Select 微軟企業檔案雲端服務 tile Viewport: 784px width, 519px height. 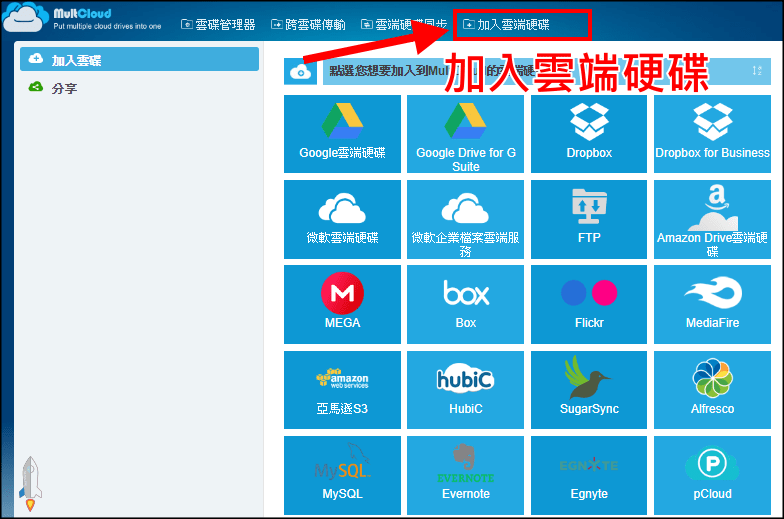[x=465, y=220]
